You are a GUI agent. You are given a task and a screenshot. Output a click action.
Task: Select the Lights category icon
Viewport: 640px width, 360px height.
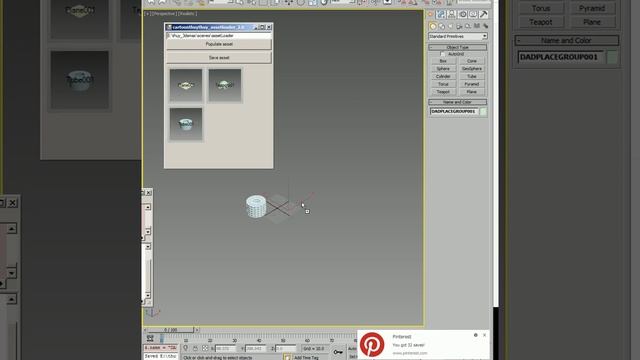pos(450,26)
